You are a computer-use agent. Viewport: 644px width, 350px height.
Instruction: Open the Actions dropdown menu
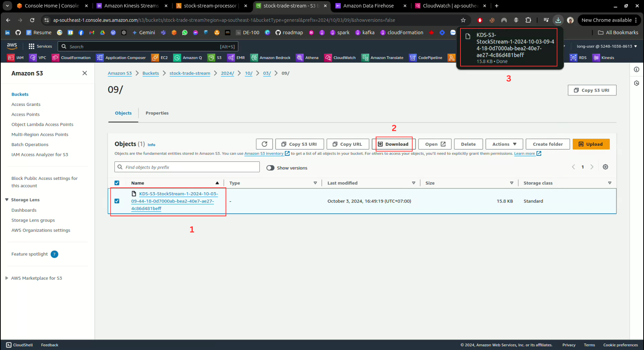pos(504,144)
